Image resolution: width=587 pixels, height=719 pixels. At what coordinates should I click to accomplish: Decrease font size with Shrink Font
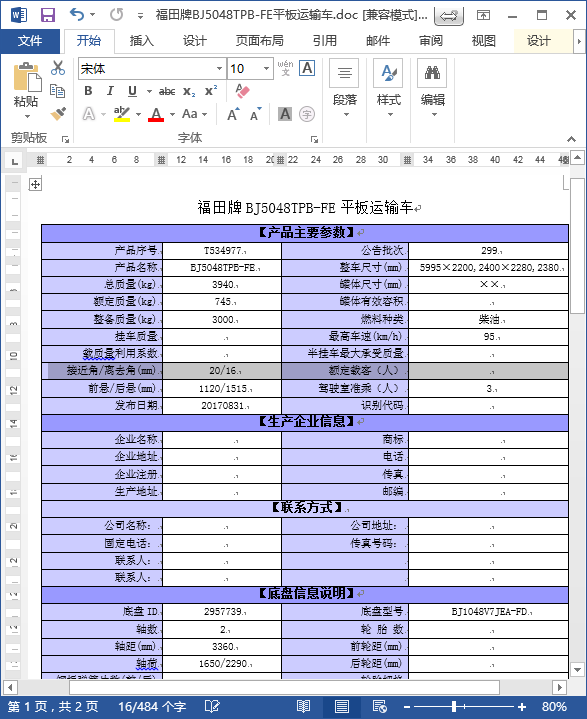(x=255, y=114)
